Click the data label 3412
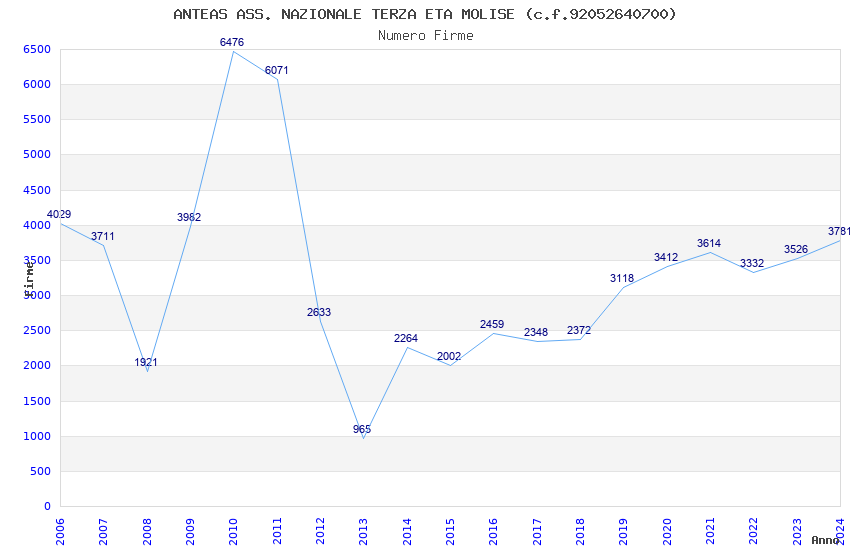The width and height of the screenshot is (850, 550). (666, 257)
